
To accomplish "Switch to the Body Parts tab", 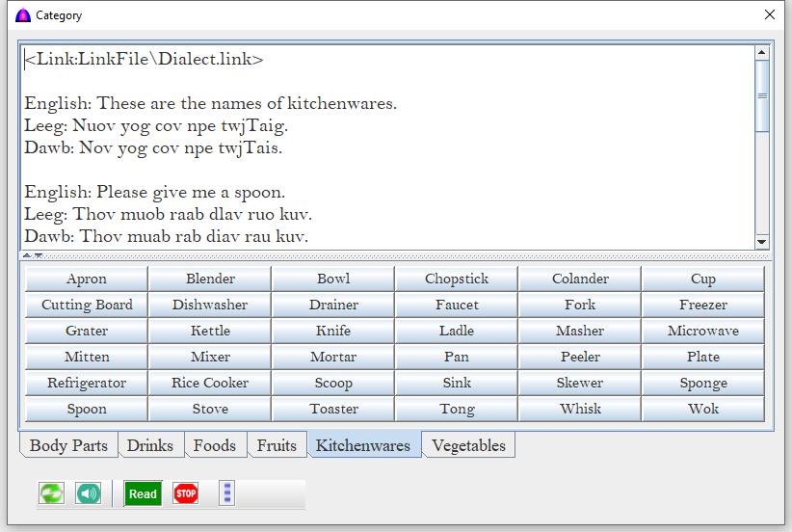I will [x=68, y=445].
